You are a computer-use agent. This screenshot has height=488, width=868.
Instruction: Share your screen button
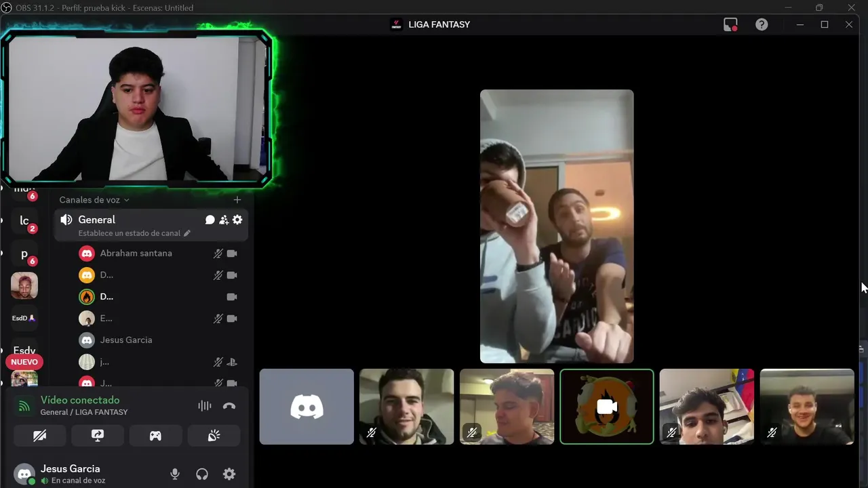[x=98, y=436]
